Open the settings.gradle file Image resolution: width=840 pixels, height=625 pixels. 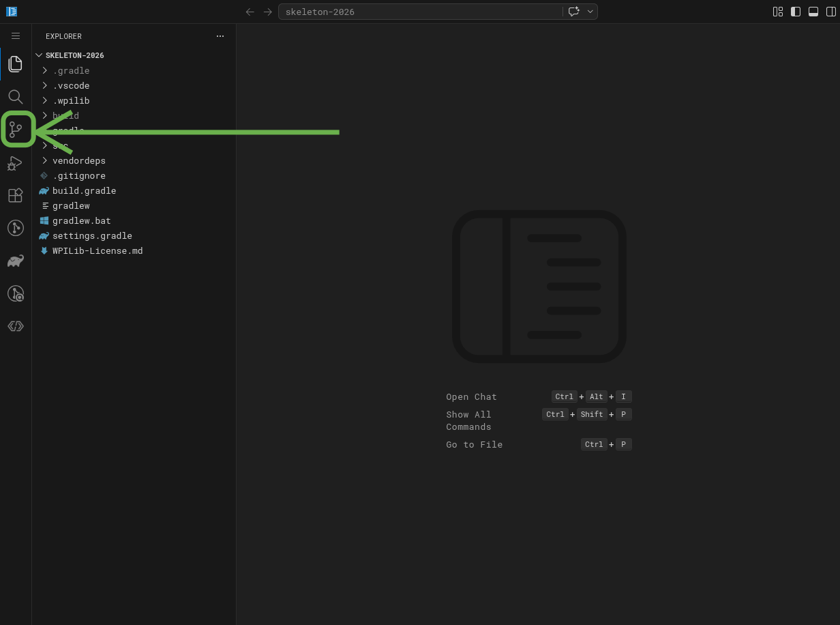click(134, 235)
